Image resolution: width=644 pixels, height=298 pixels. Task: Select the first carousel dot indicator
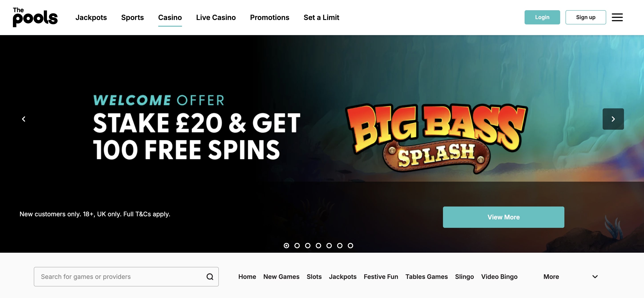click(286, 246)
